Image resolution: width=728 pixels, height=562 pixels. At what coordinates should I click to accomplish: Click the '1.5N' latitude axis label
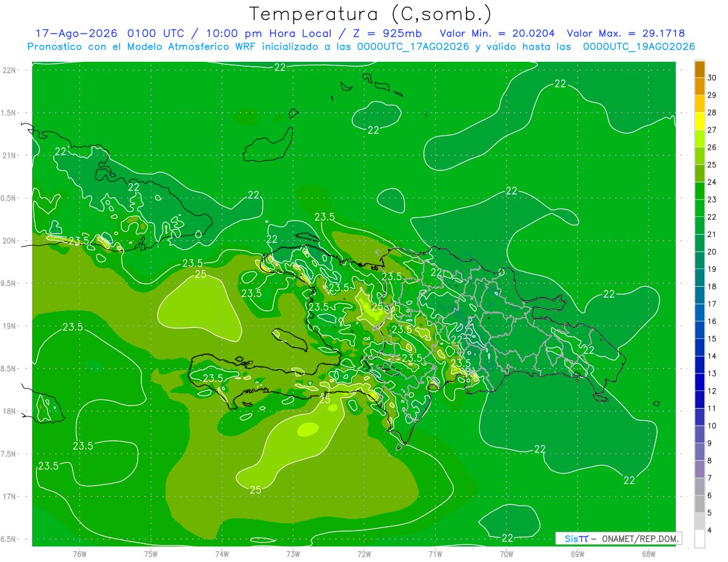(10, 113)
